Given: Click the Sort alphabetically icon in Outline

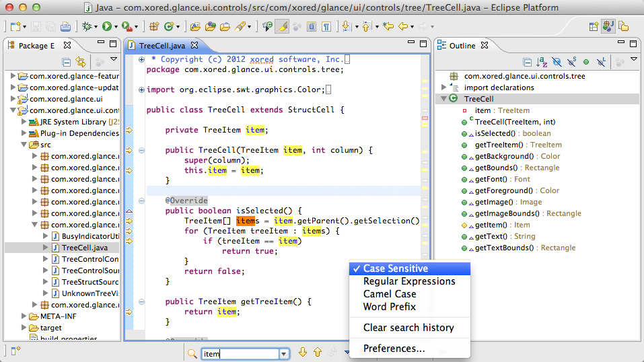Looking at the screenshot, I should click(x=542, y=62).
